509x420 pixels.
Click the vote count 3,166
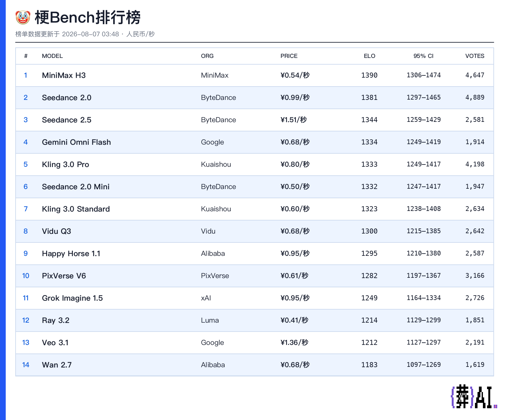click(475, 276)
